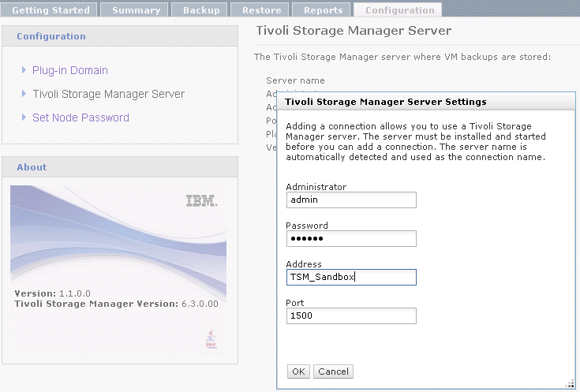Click arrow icon beside Set Node Password
This screenshot has height=392, width=580.
pos(24,118)
